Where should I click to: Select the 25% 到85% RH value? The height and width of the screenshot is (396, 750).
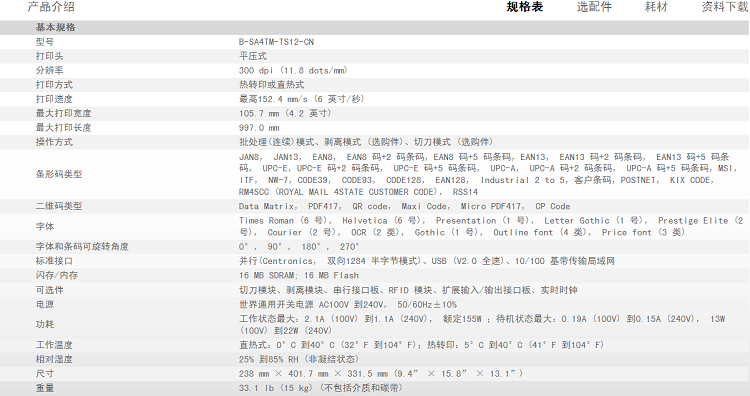pyautogui.click(x=299, y=359)
